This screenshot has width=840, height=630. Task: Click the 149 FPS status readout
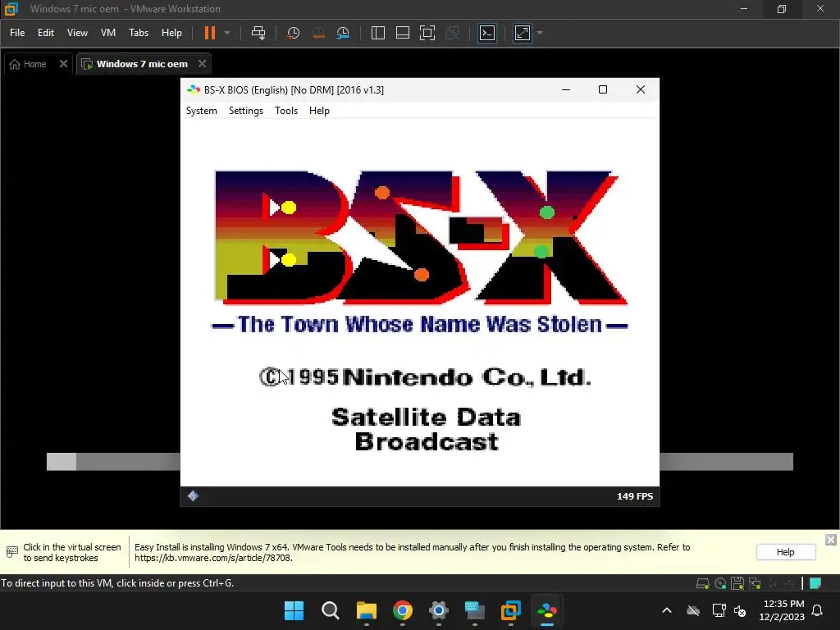coord(635,496)
